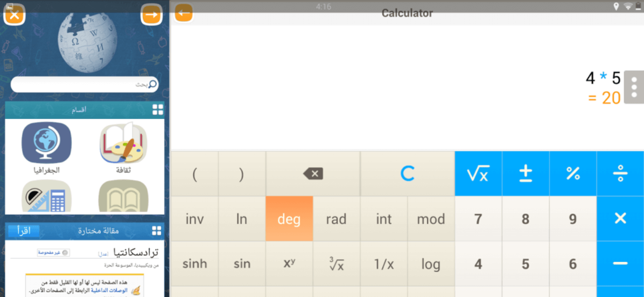Image resolution: width=644 pixels, height=297 pixels.
Task: Click the orange back arrow beside Calculator
Action: pos(183,13)
